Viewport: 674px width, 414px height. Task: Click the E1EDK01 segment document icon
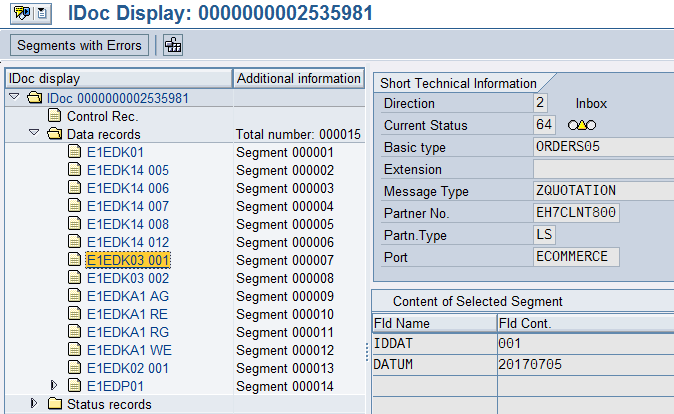pos(74,152)
